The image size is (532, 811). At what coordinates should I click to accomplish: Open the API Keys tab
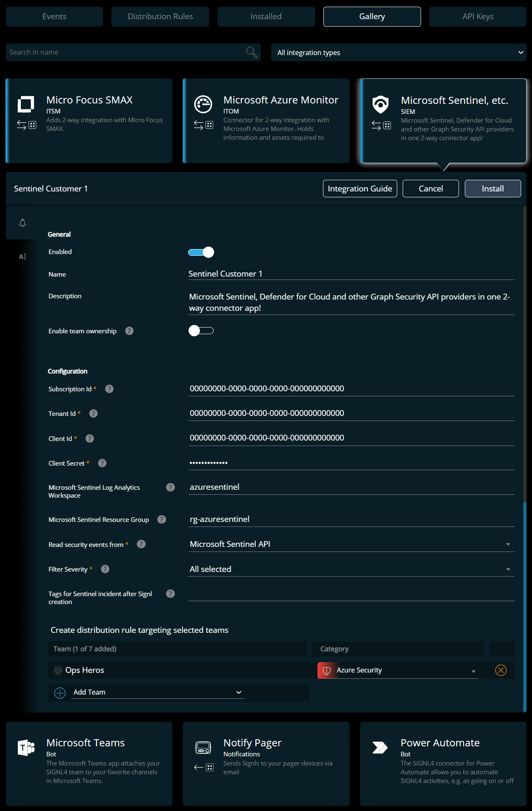click(478, 16)
